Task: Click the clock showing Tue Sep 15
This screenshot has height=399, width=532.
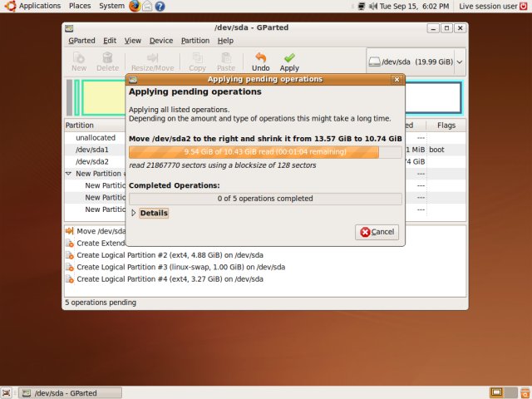Action: point(414,6)
